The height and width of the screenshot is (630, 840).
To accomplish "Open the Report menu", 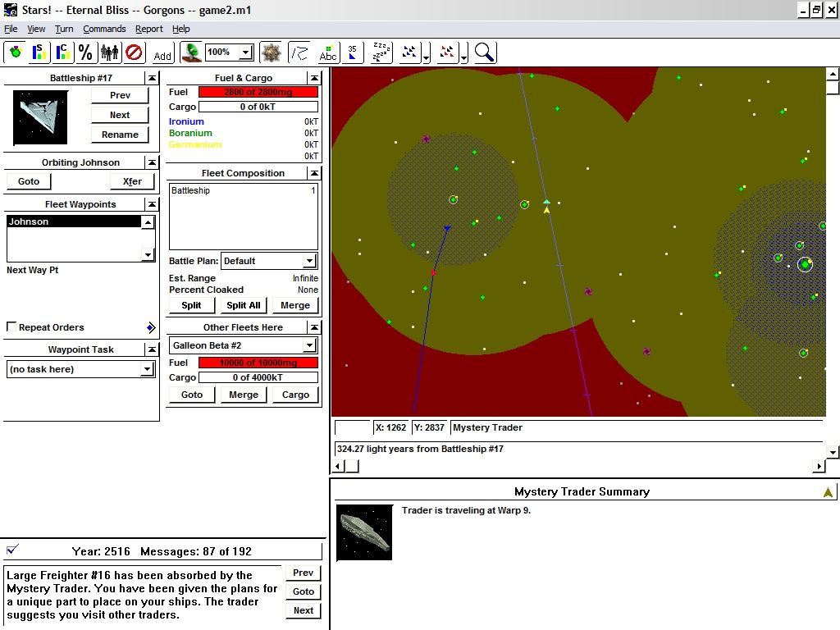I will 149,29.
